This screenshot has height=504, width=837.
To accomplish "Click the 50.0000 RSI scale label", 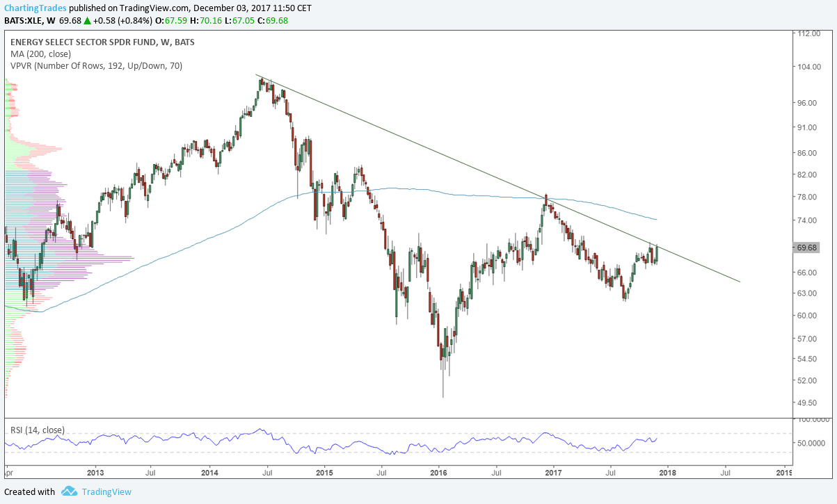I will 812,443.
